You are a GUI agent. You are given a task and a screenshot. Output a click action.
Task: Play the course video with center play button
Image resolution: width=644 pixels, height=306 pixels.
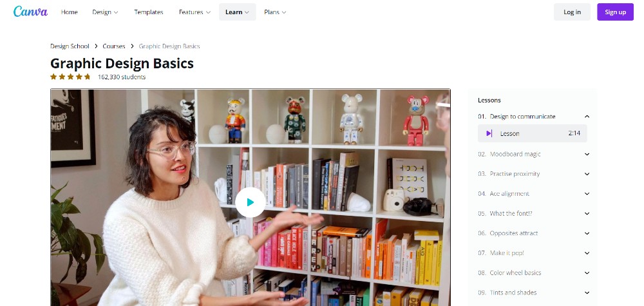250,202
